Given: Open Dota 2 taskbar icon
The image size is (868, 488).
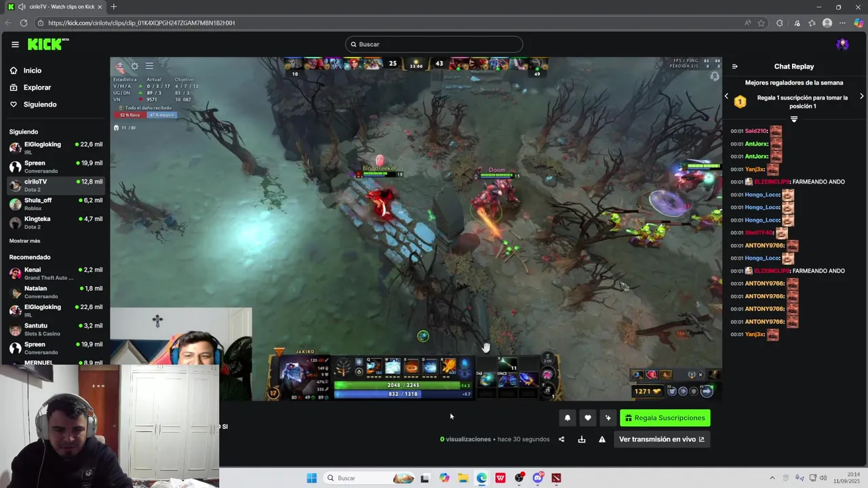Looking at the screenshot, I should (556, 478).
